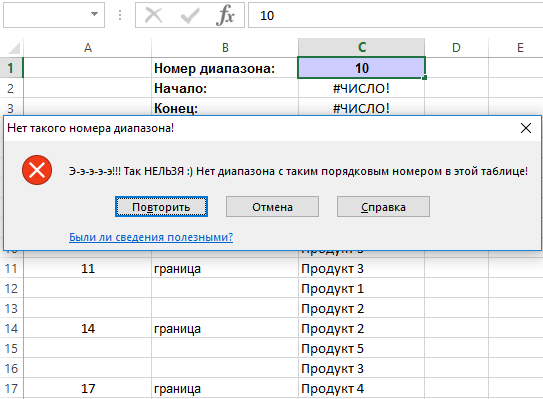
Task: Select row 15 header
Action: coord(11,348)
